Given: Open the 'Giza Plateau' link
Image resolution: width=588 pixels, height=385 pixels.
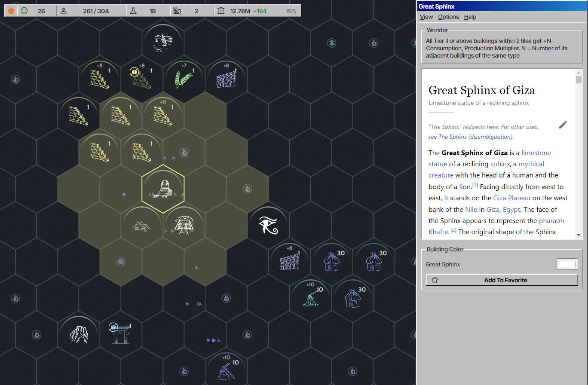Looking at the screenshot, I should click(512, 198).
